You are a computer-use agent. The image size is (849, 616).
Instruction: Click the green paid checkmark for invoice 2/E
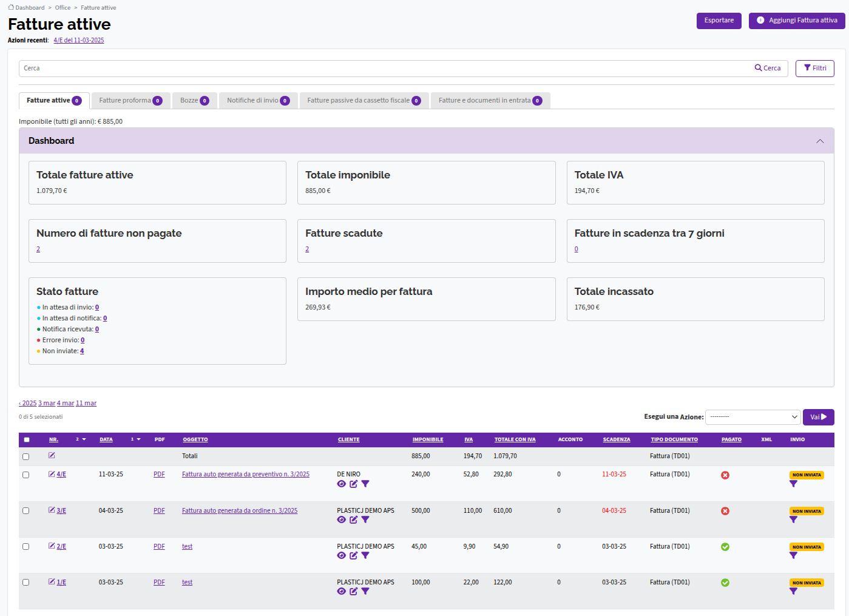(725, 547)
